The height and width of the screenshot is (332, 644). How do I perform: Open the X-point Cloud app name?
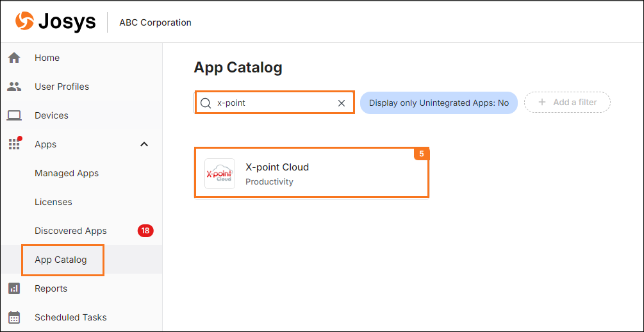[277, 167]
